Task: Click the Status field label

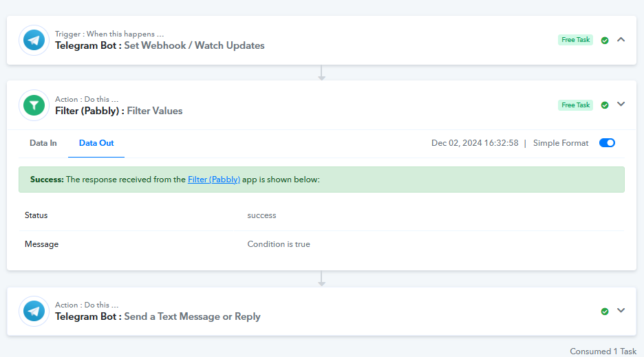Action: 36,215
